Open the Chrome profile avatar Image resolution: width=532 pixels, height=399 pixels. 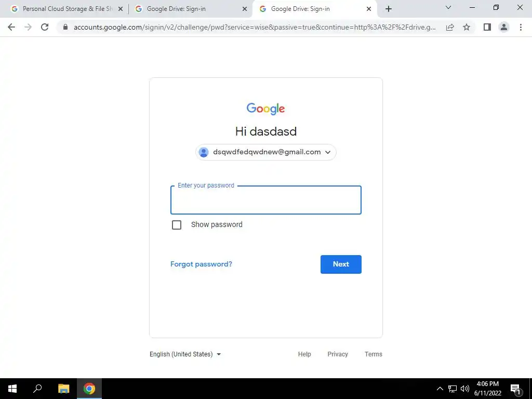(504, 27)
